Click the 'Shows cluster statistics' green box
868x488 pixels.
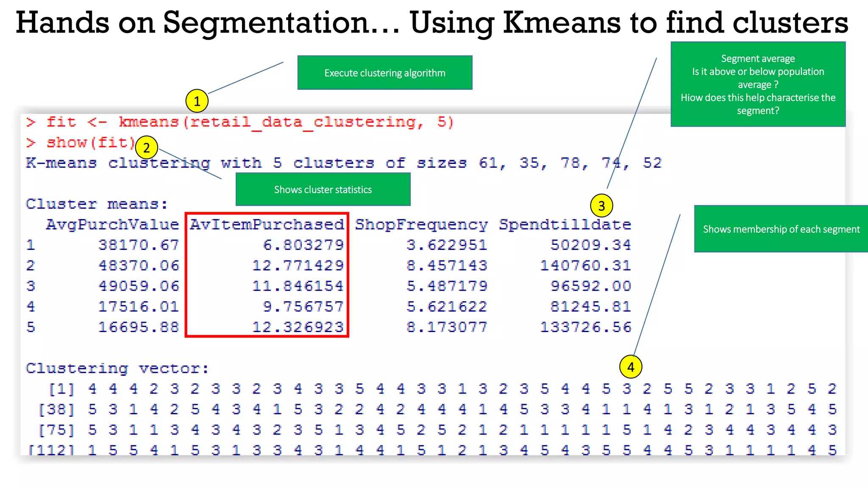323,189
